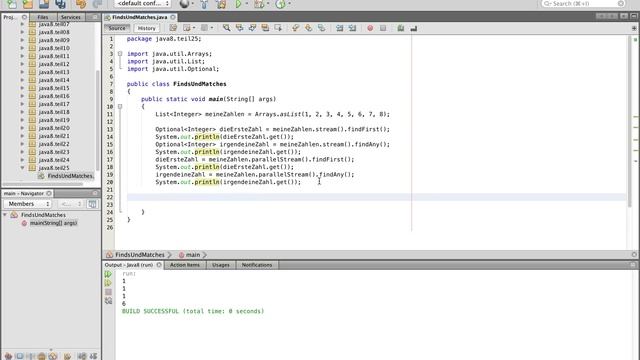This screenshot has width=640, height=360.
Task: Click the New File toolbar icon
Action: 11,4
